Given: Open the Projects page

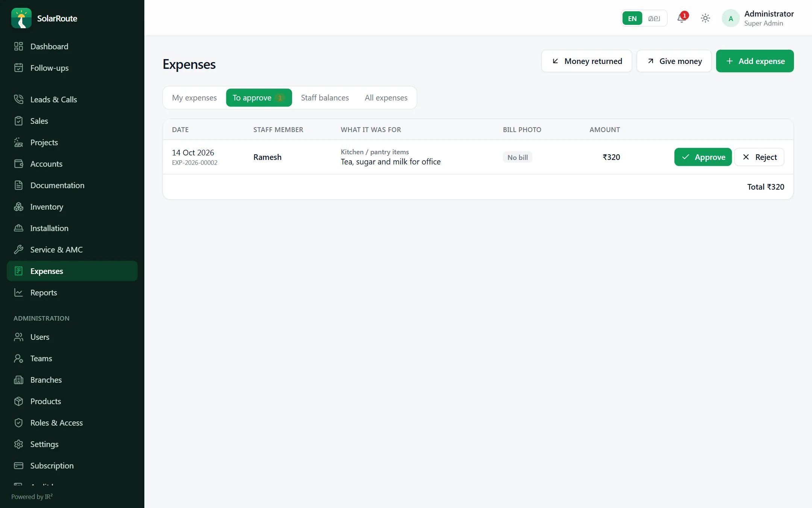Looking at the screenshot, I should pos(72,142).
